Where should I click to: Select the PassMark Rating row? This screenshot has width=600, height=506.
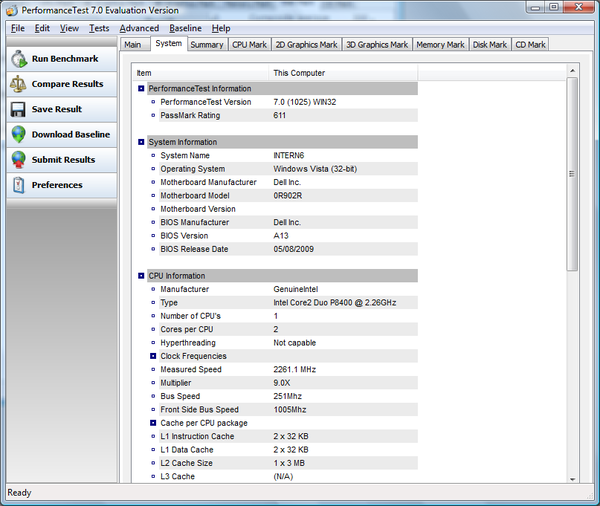[190, 115]
